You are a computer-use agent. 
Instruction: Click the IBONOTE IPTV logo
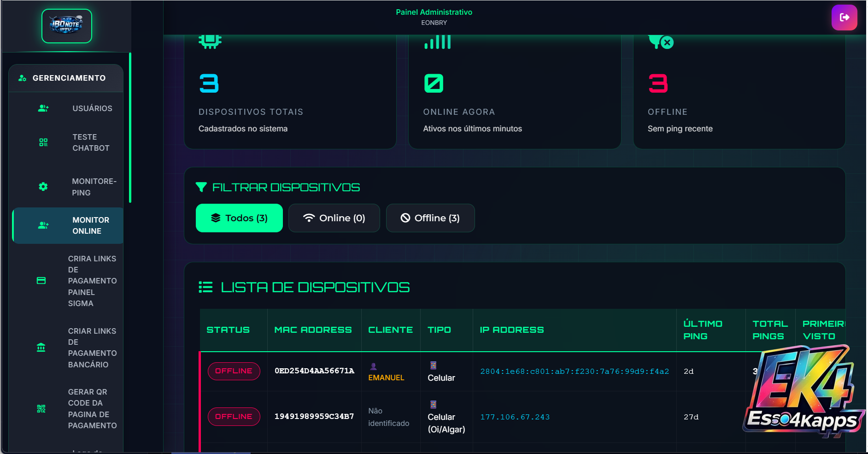(67, 26)
